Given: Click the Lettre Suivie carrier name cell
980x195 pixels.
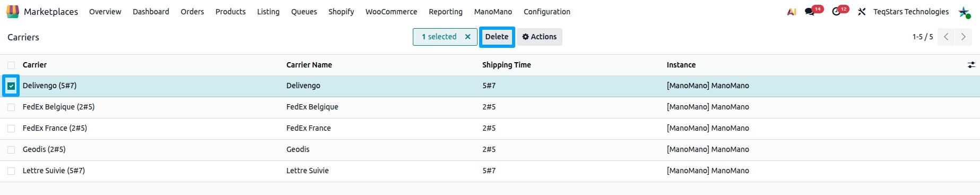Looking at the screenshot, I should (307, 171).
